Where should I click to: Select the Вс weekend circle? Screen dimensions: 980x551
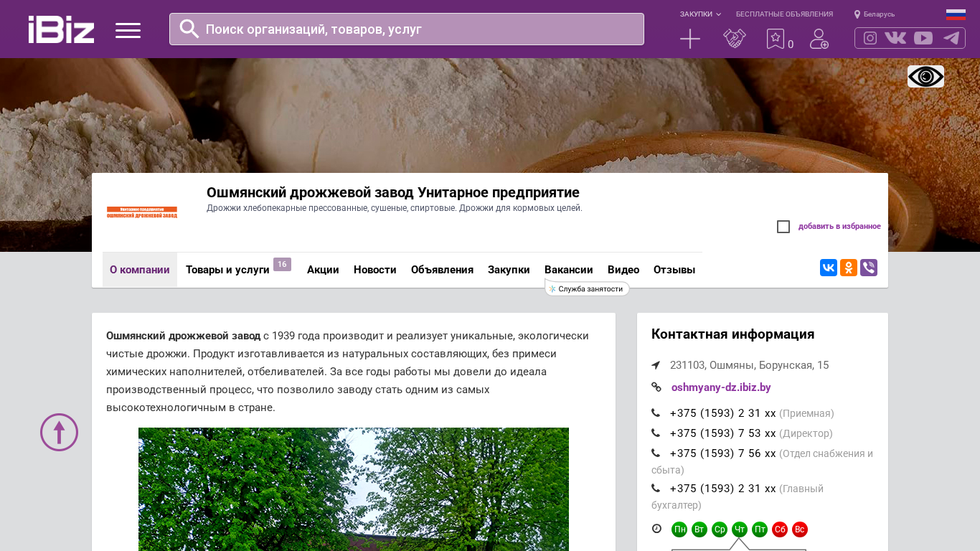tap(800, 529)
